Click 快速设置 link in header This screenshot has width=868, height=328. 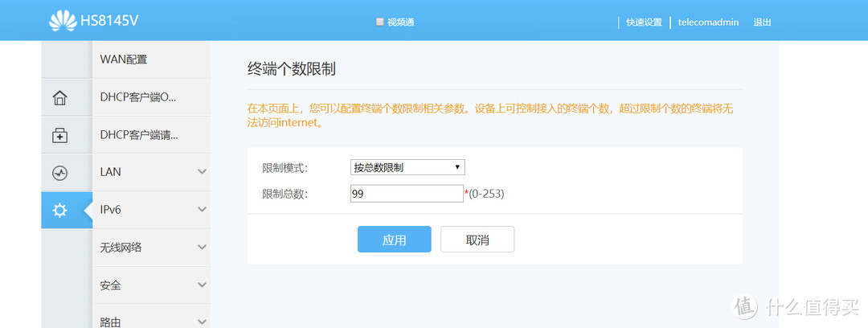(644, 23)
